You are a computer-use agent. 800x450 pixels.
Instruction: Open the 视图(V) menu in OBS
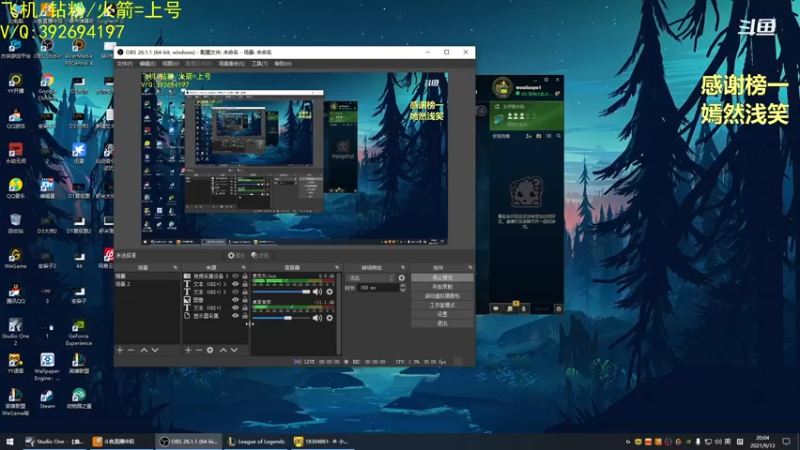170,64
